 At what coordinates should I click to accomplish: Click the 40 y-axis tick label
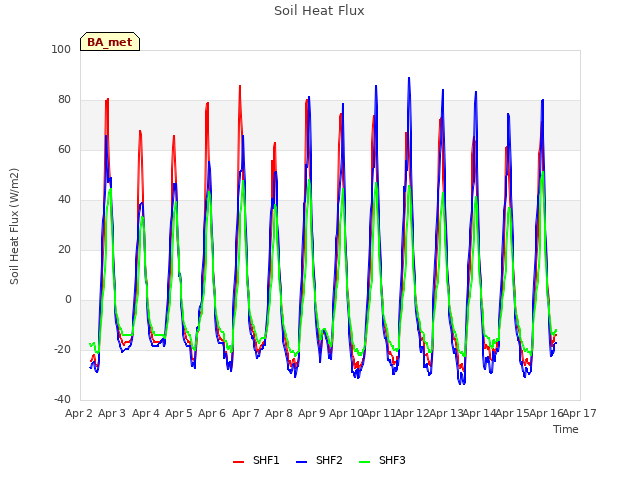64,200
